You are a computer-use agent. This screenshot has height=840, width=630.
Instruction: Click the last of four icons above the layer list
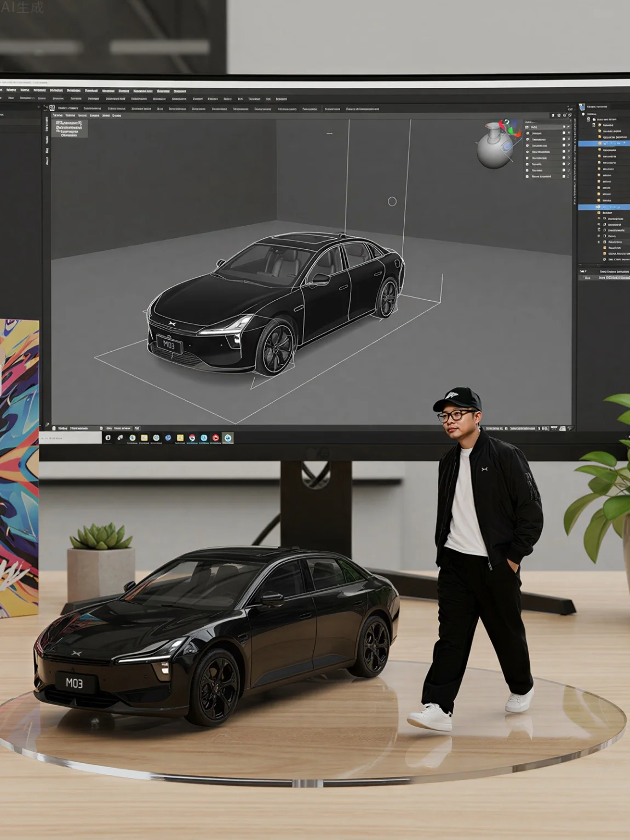[570, 116]
